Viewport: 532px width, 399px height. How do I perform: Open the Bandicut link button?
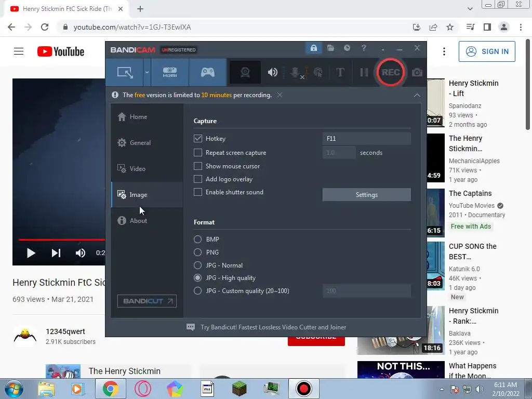(x=147, y=301)
